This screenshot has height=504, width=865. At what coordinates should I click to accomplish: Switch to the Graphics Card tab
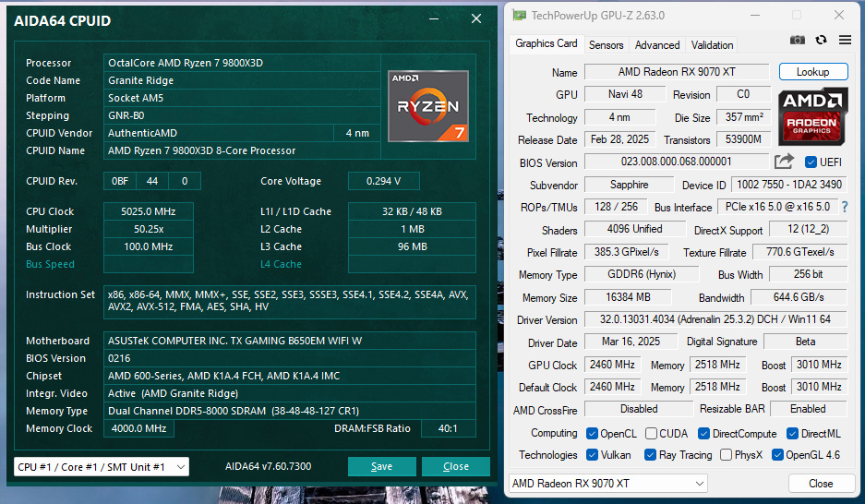547,43
